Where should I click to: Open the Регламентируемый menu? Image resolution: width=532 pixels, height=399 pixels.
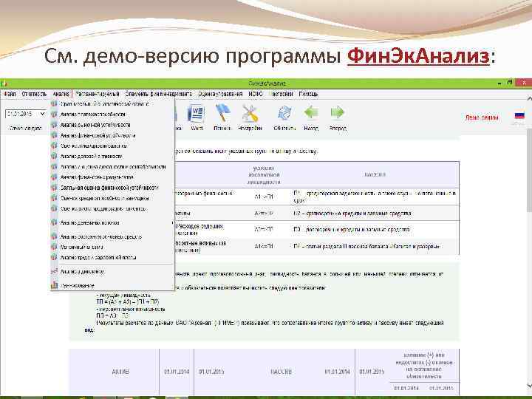98,94
